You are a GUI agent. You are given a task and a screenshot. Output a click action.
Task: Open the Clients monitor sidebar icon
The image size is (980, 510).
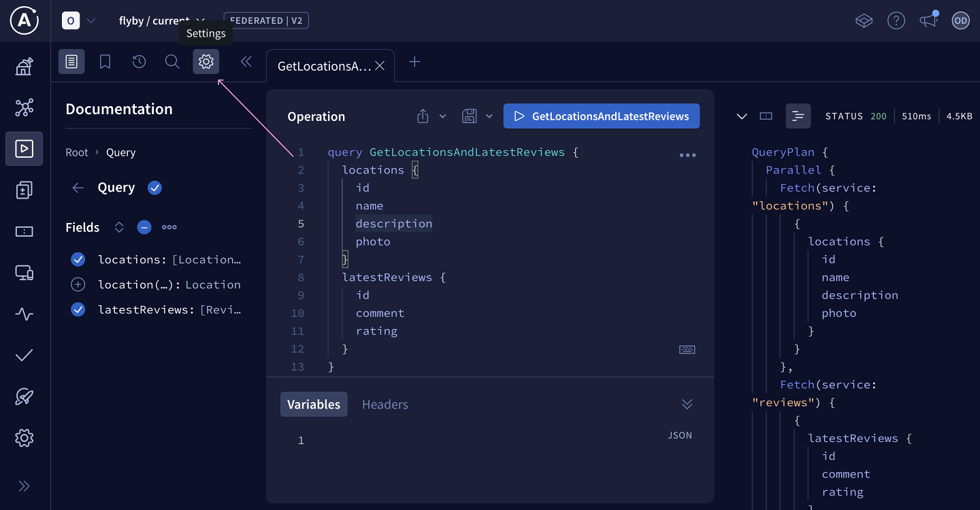[24, 273]
